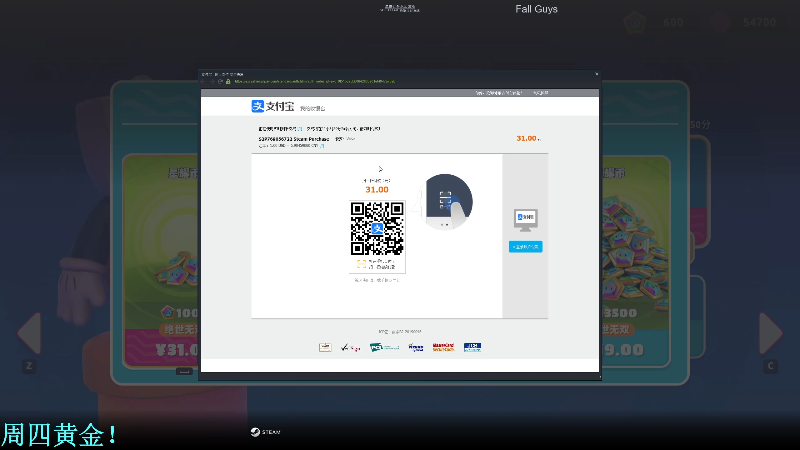Click the previous arrow in game store

pos(30,333)
